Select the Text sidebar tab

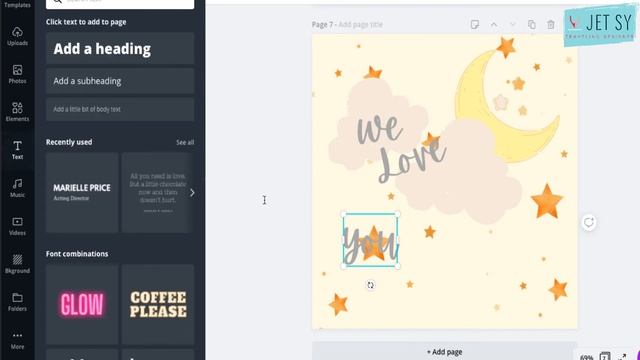tap(17, 150)
